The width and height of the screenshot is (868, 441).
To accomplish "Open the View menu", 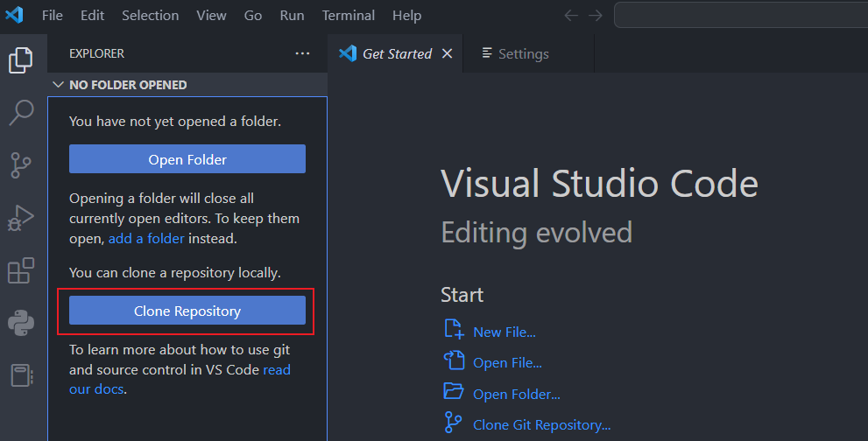I will coord(211,16).
